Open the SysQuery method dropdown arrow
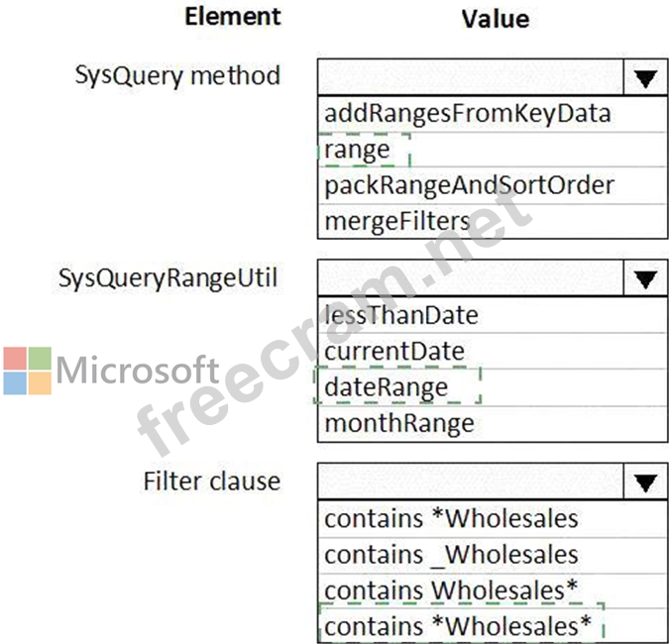Image resolution: width=669 pixels, height=644 pixels. pyautogui.click(x=645, y=79)
